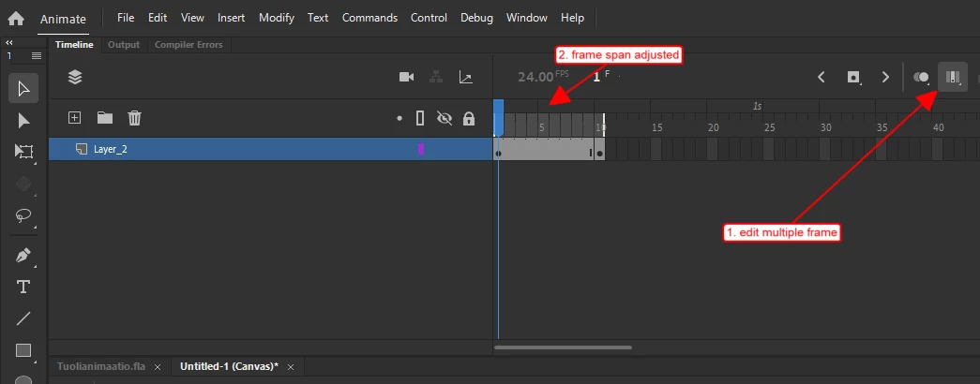Open the tools panel options menu
Screen dimensions: 980x384
click(x=37, y=55)
